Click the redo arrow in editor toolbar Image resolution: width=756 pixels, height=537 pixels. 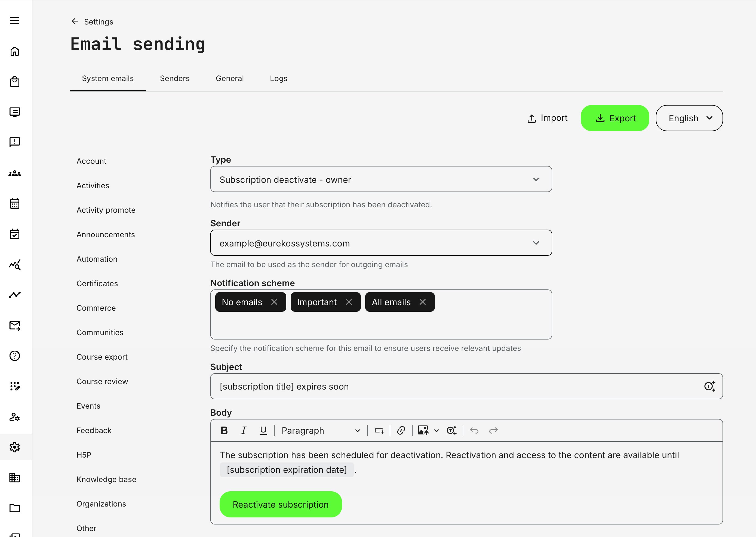(x=493, y=430)
